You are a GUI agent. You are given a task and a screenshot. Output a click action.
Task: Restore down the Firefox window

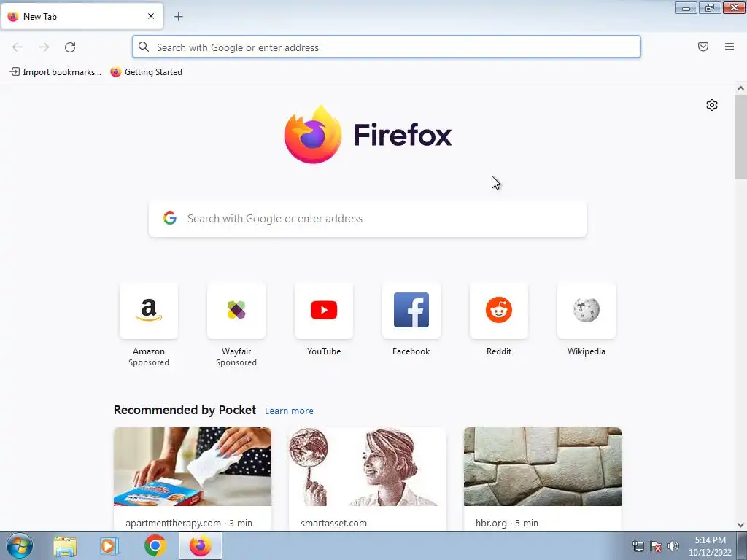709,8
